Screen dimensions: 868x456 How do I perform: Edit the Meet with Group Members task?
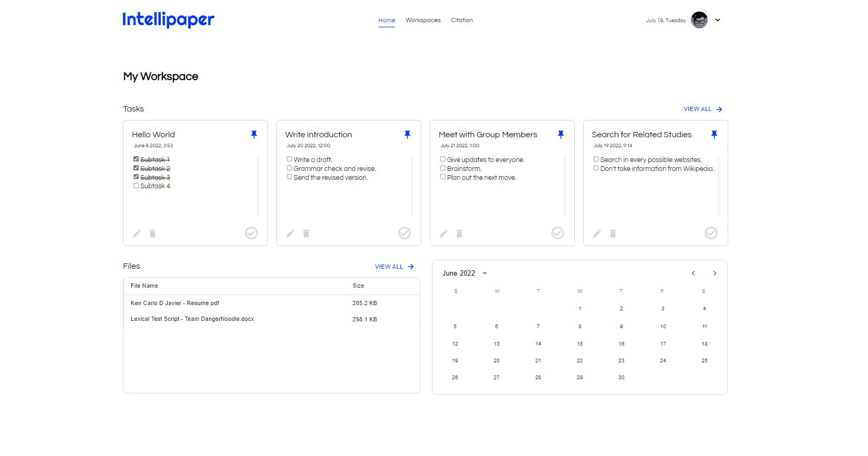coord(443,234)
